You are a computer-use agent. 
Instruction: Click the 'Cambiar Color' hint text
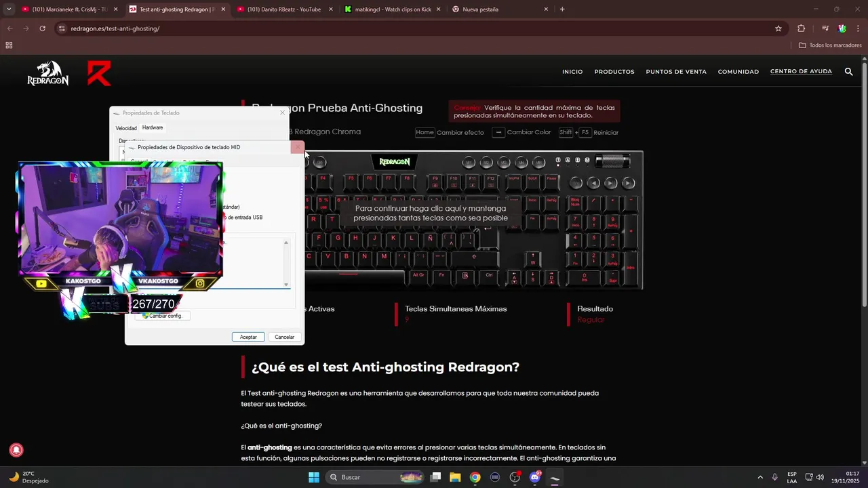529,132
